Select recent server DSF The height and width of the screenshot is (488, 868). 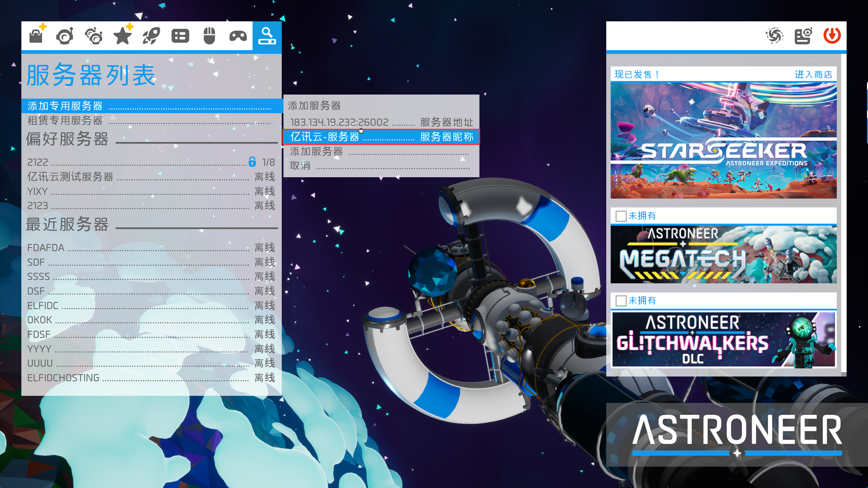click(x=152, y=291)
